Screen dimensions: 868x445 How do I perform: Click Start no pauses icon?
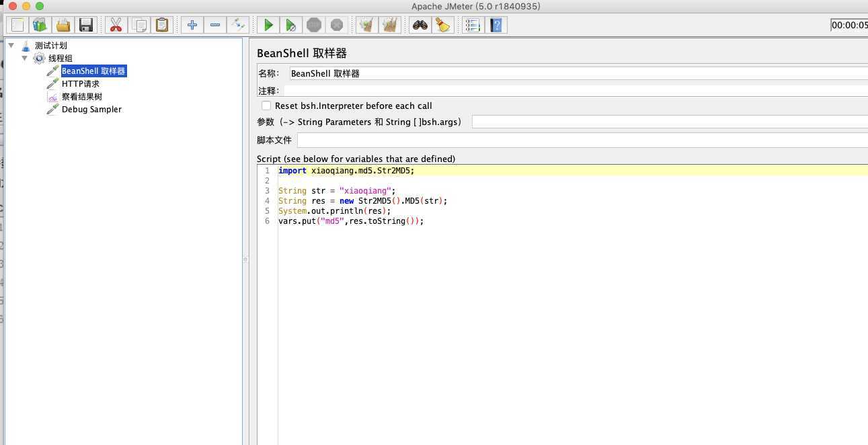291,26
